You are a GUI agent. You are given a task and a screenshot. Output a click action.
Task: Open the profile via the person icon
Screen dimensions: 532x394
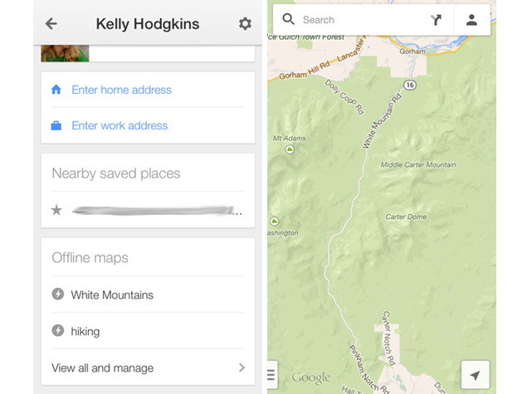[471, 20]
